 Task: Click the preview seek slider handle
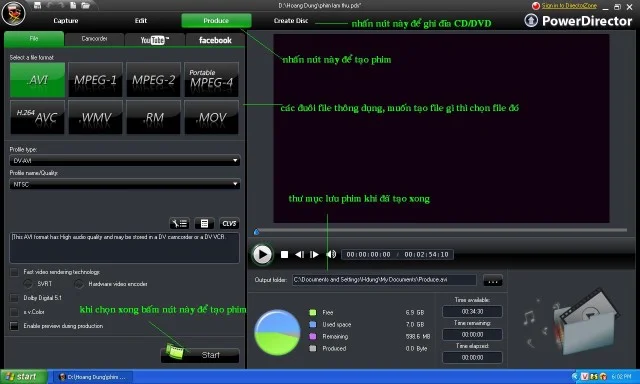click(x=256, y=232)
